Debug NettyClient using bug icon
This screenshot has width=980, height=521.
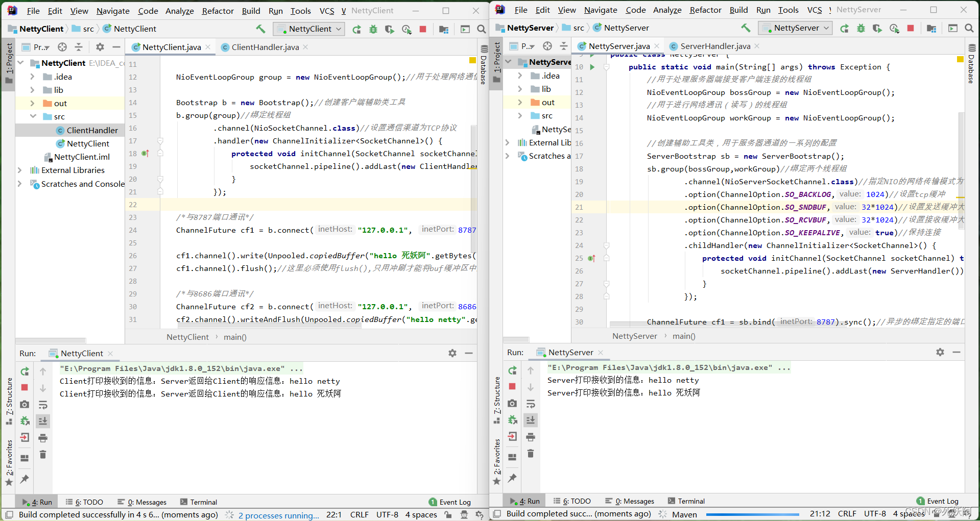(373, 30)
